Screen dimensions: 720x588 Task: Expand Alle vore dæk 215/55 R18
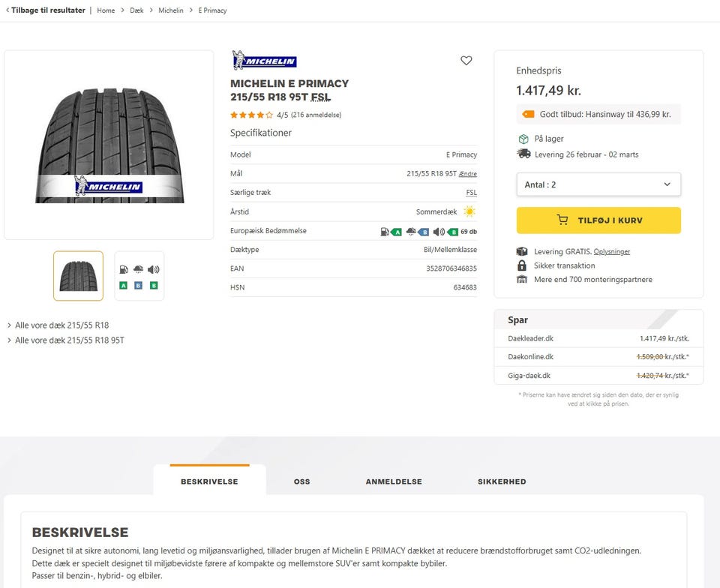click(x=61, y=325)
